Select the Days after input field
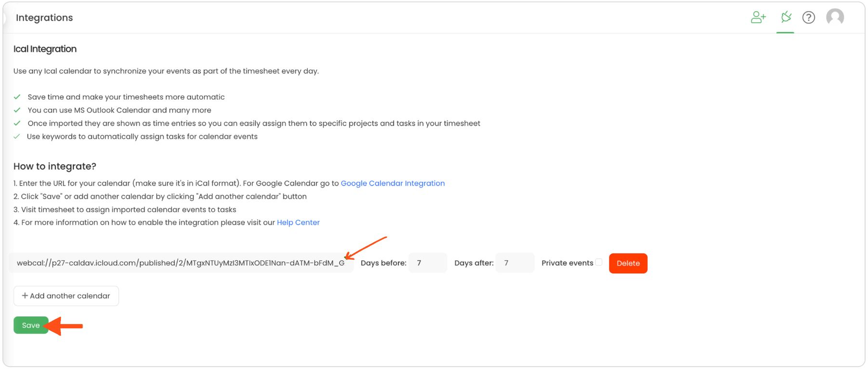The height and width of the screenshot is (369, 868). [x=515, y=263]
